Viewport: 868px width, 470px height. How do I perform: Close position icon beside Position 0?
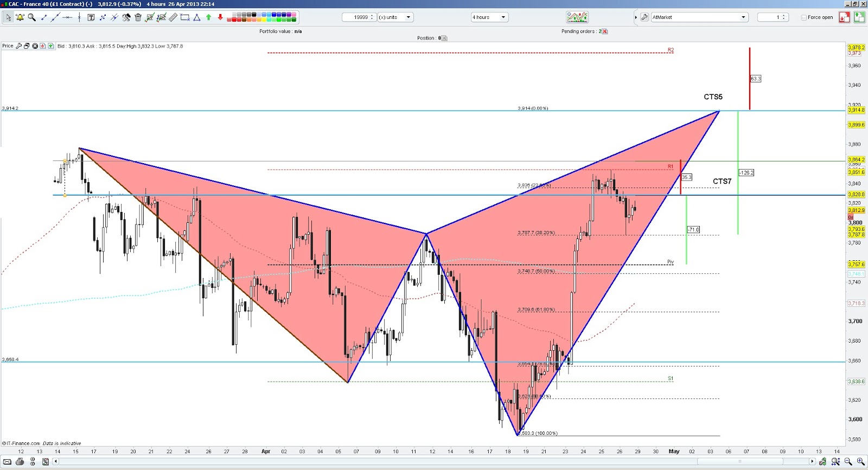click(444, 38)
